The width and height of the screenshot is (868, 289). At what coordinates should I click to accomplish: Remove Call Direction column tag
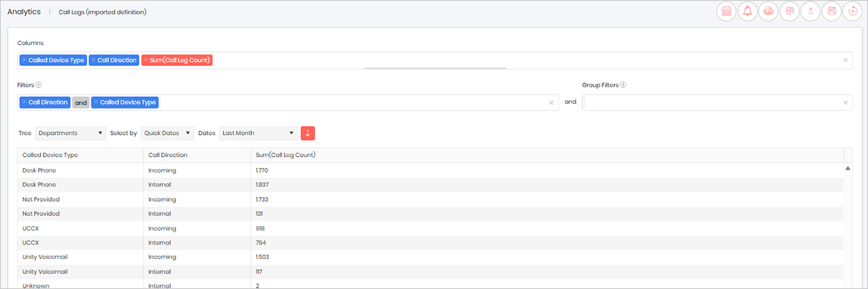tap(93, 60)
